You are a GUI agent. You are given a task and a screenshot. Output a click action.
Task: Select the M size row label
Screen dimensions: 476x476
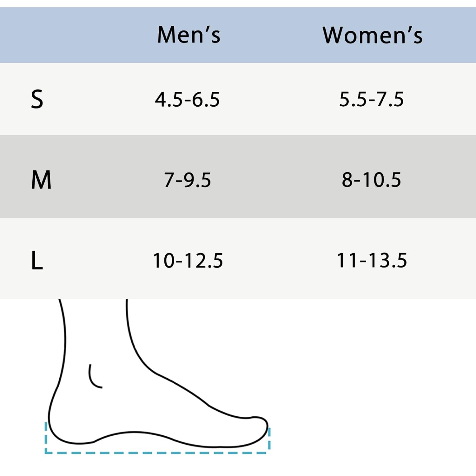point(41,180)
